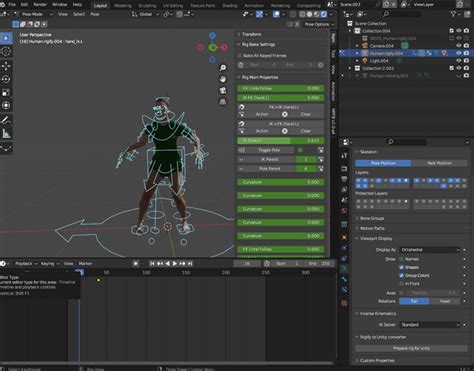
Task: Activate the Move tool in the left toolbar
Action: 6,66
